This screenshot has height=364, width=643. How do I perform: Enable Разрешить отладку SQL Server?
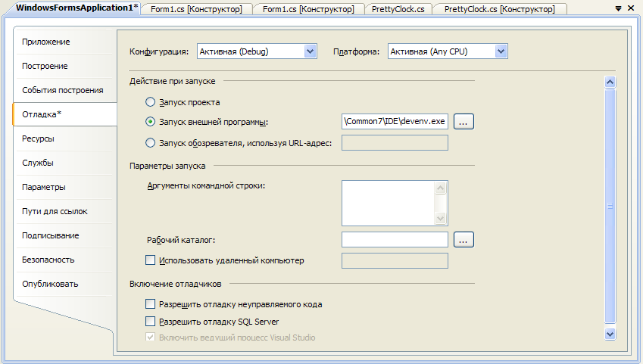150,321
